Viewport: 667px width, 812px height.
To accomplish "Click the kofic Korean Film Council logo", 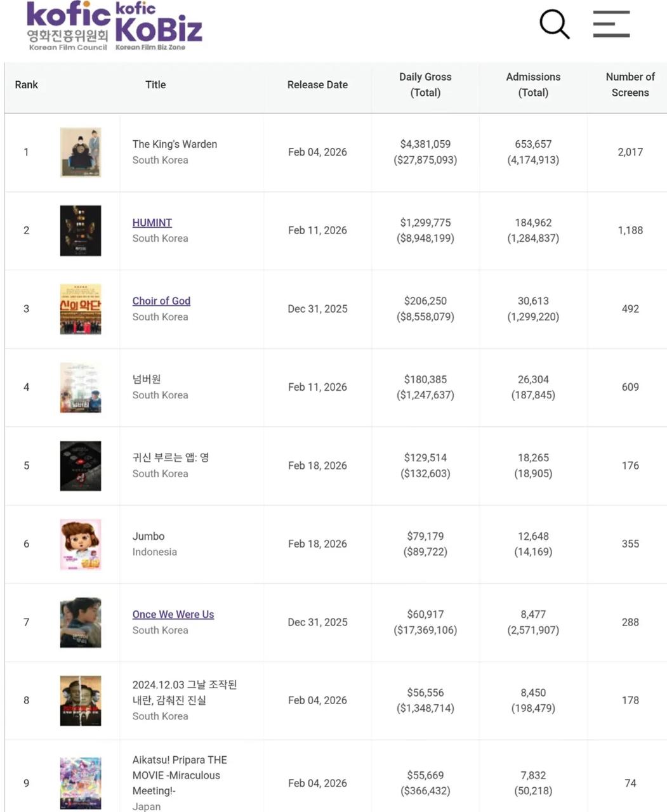I will click(x=64, y=27).
